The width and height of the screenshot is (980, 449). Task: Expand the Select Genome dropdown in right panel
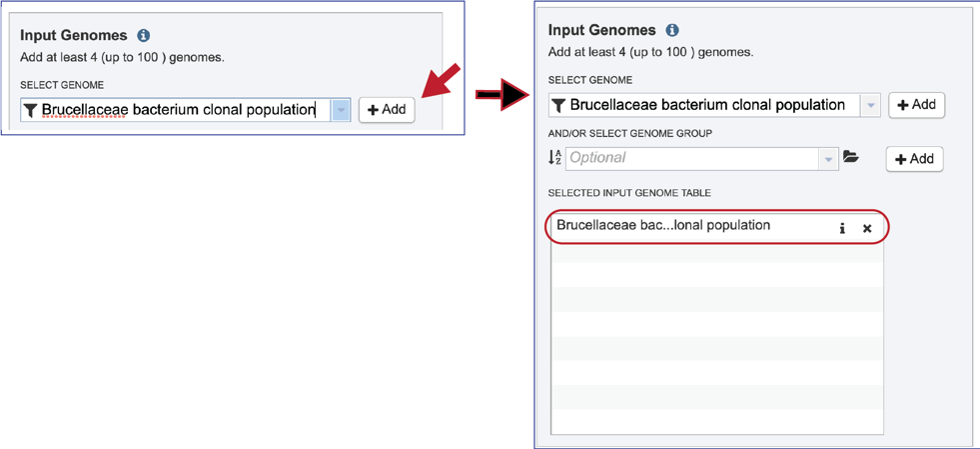pyautogui.click(x=870, y=105)
